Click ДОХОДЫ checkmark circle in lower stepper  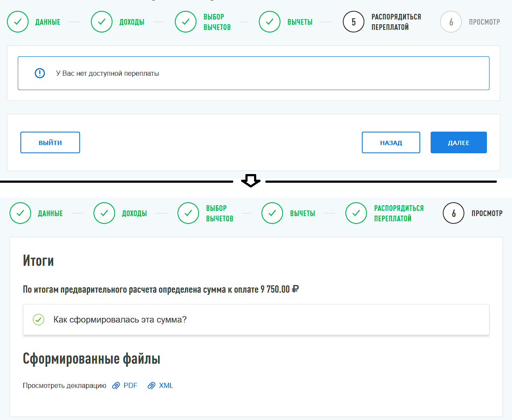104,213
